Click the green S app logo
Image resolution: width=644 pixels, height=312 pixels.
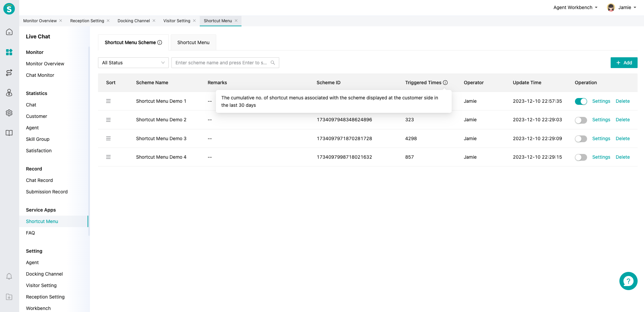coord(9,9)
